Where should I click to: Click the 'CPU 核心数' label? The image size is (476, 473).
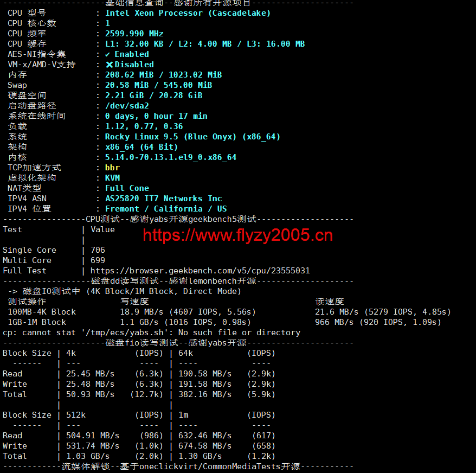[32, 23]
